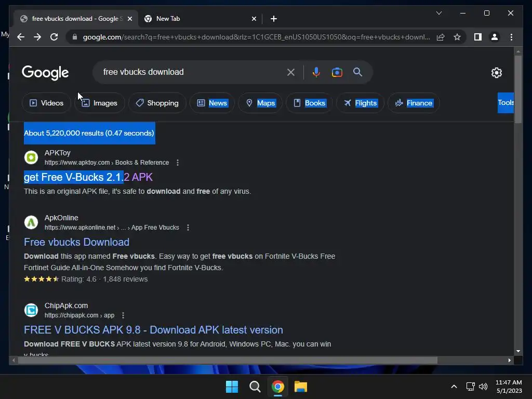Click the apkonline.net URL breadcrumb

[x=112, y=228]
